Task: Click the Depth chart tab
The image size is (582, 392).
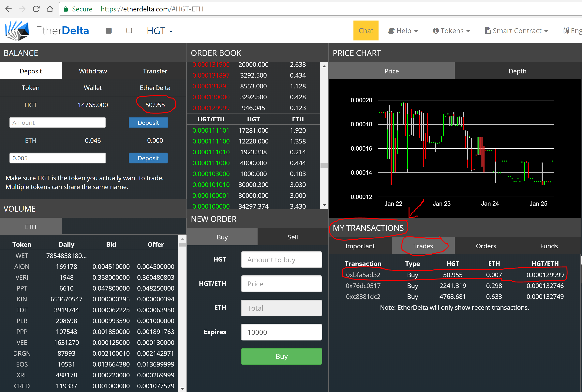Action: coord(517,71)
